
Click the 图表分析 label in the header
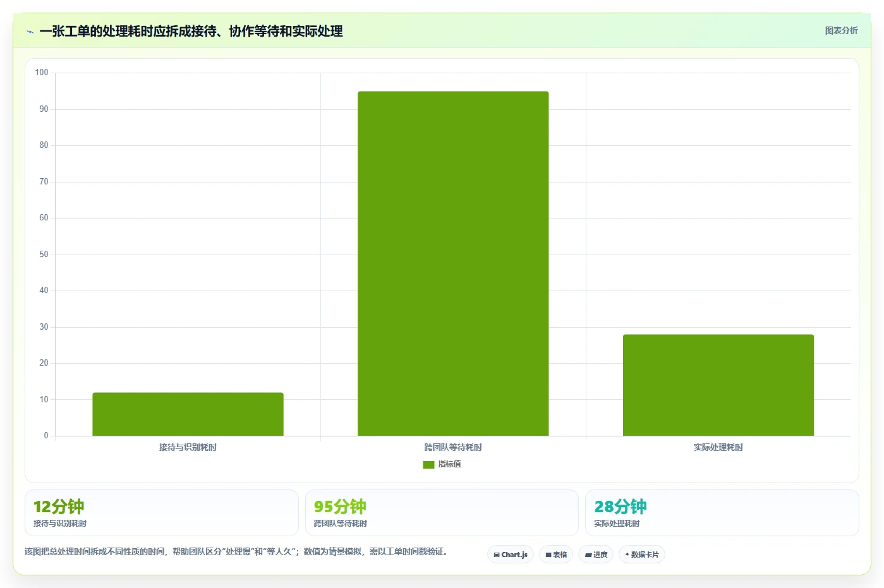pyautogui.click(x=841, y=30)
